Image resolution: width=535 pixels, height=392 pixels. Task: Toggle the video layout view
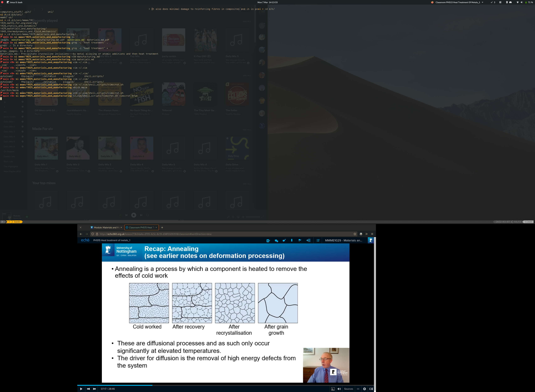click(x=371, y=389)
